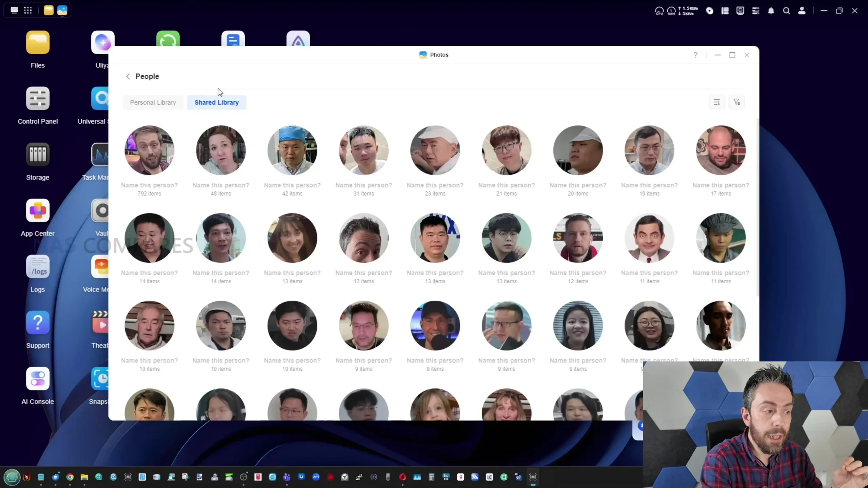Screen dimensions: 868x488
Task: Select the Shared Library tab
Action: coord(216,102)
